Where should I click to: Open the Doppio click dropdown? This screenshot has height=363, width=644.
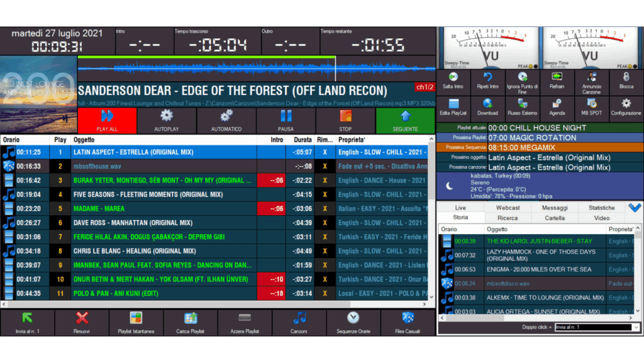coord(635,327)
